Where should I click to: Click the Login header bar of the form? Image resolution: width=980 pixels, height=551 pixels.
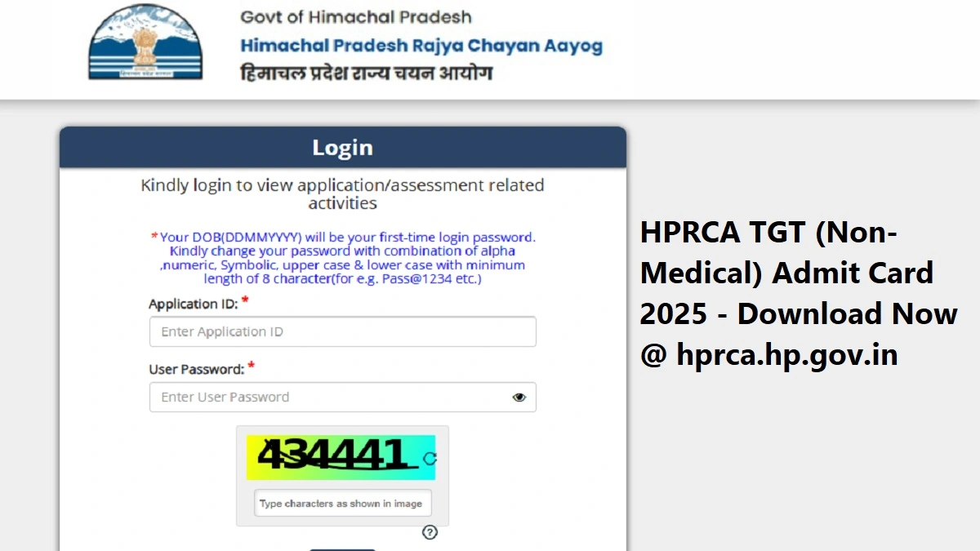tap(342, 148)
